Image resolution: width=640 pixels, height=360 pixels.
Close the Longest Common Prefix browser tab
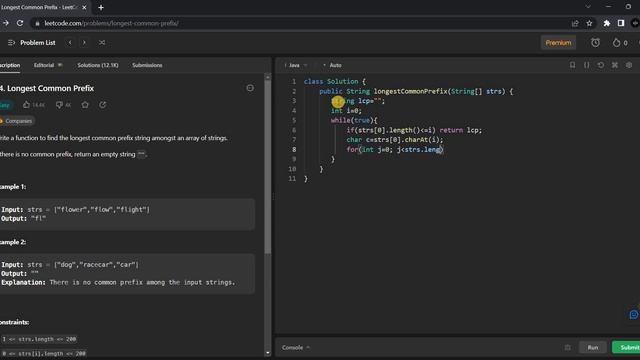(84, 7)
